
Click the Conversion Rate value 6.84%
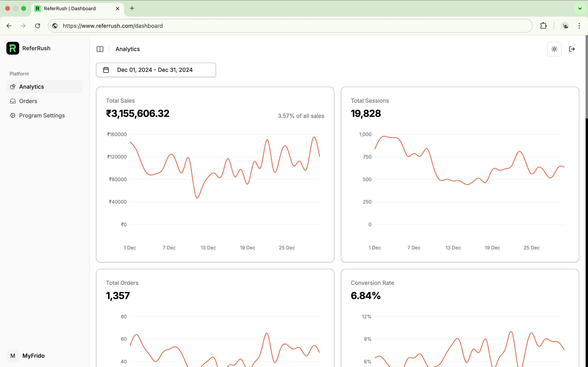pyautogui.click(x=366, y=296)
